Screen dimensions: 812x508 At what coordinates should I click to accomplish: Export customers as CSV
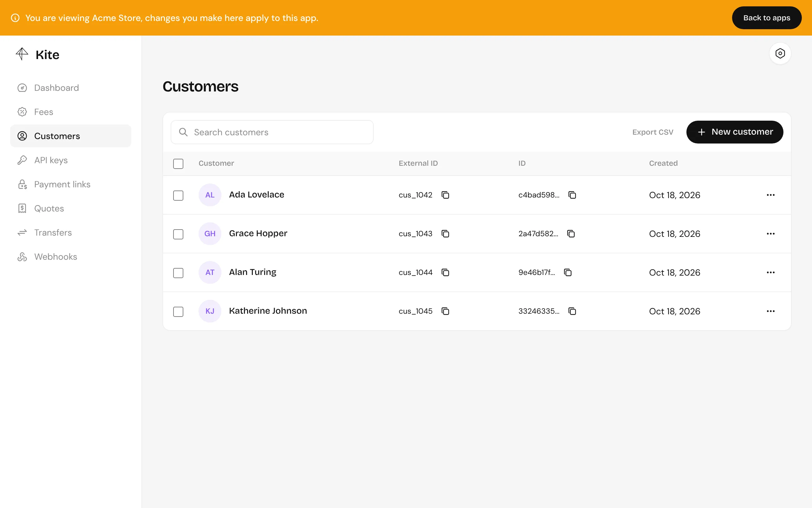653,132
